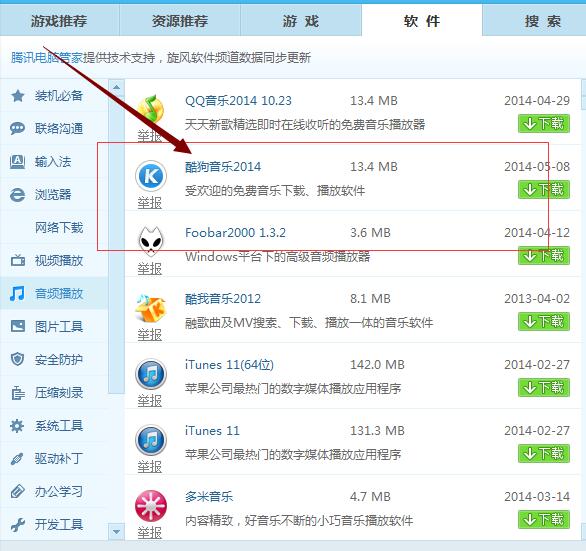The image size is (586, 551).
Task: Click the shield icon beside 安全防护
Action: click(x=18, y=359)
